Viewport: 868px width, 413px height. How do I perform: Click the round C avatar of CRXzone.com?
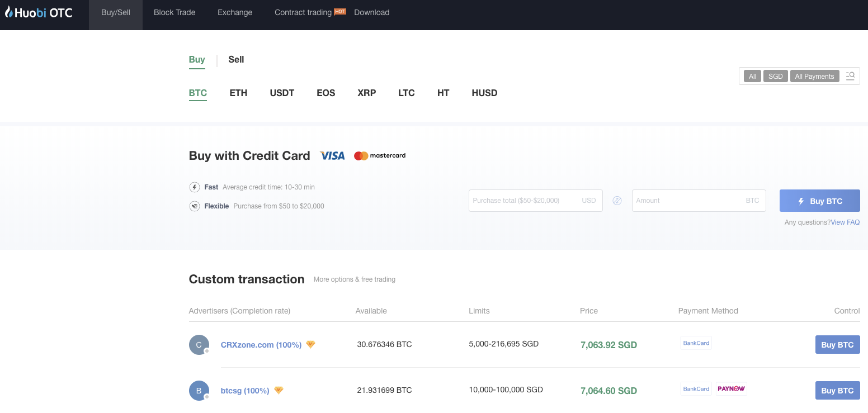tap(199, 345)
